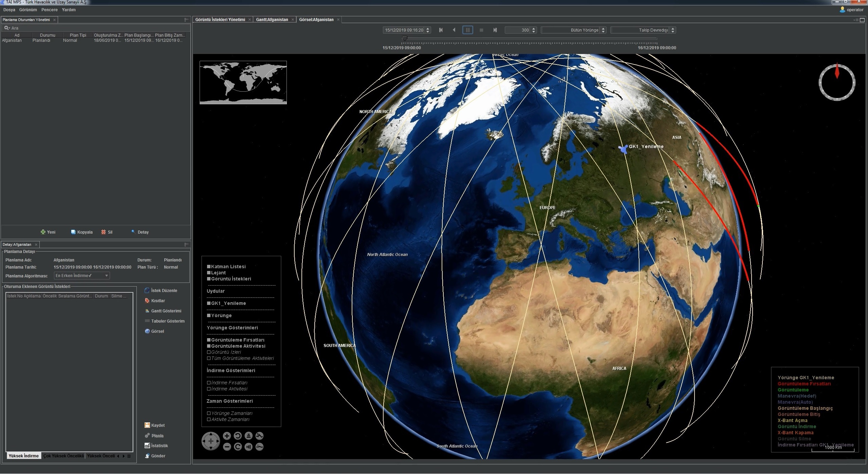Select the GK1_Yenileme satellite marker
Viewport: 868px width, 474px height.
[x=623, y=149]
